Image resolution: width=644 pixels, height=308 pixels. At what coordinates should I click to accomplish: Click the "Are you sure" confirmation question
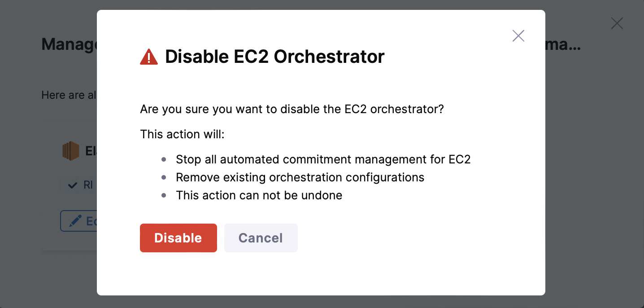[292, 109]
